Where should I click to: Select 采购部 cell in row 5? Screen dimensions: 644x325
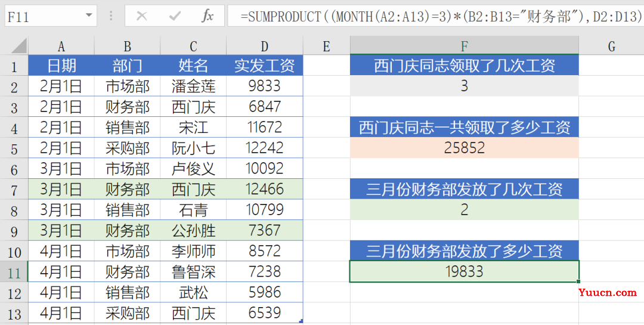coord(128,148)
